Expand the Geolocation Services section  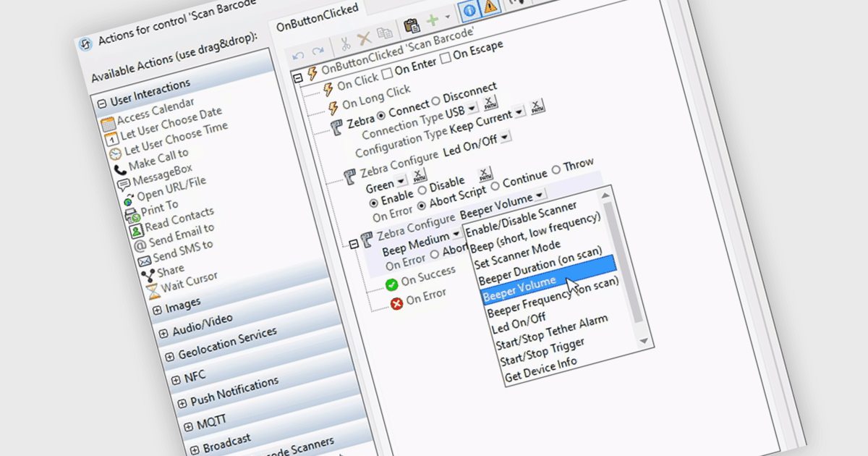click(169, 357)
